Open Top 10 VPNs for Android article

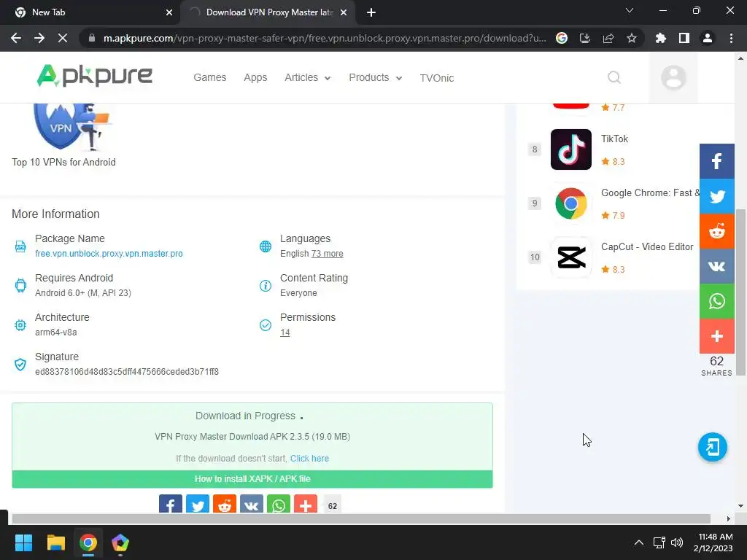63,162
